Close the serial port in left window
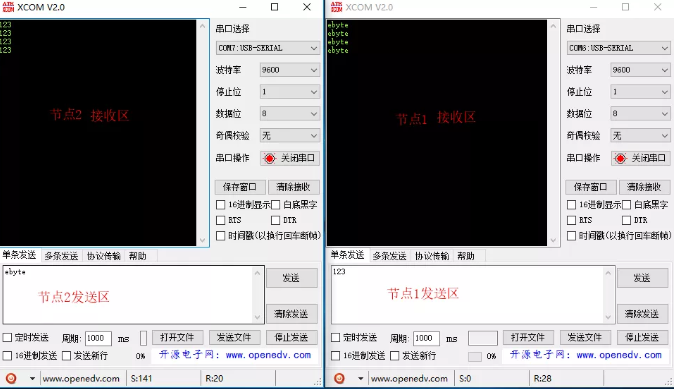The width and height of the screenshot is (674, 389). pyautogui.click(x=290, y=158)
